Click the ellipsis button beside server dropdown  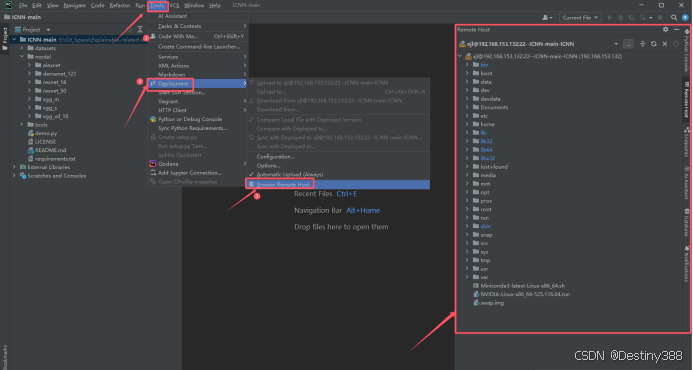coord(628,44)
